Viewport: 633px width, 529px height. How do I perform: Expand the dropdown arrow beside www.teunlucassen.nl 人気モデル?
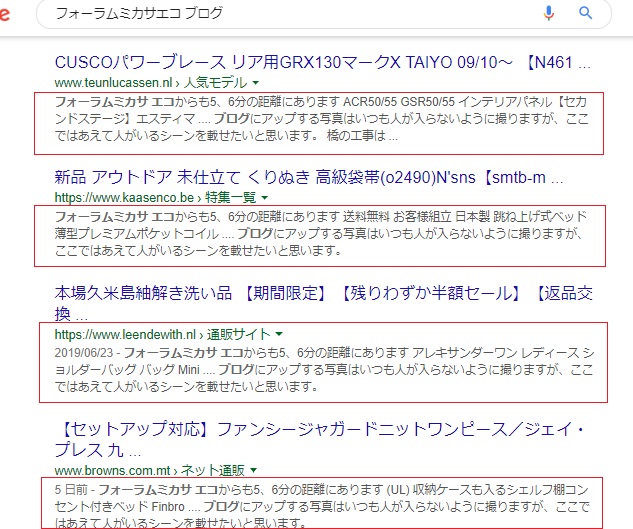[255, 83]
